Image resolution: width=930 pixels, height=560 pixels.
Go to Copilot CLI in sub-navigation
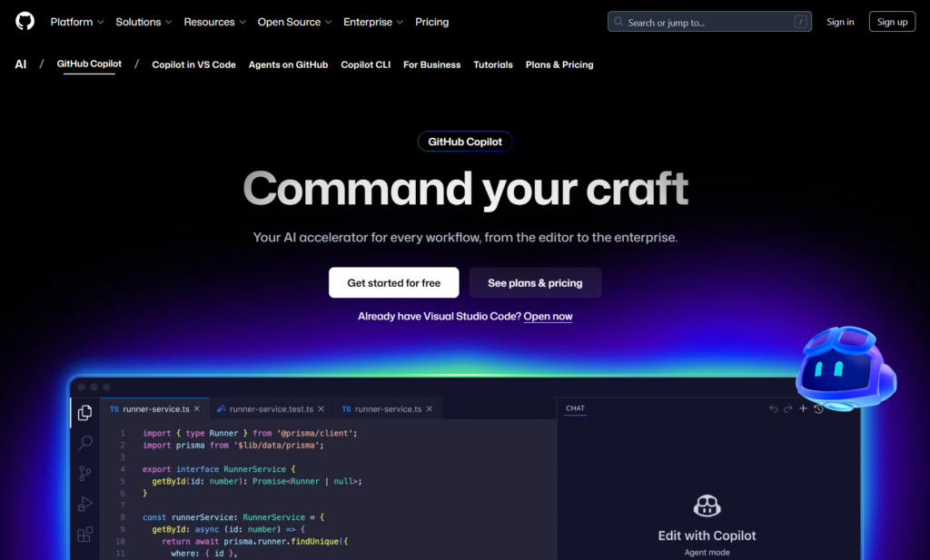tap(365, 65)
